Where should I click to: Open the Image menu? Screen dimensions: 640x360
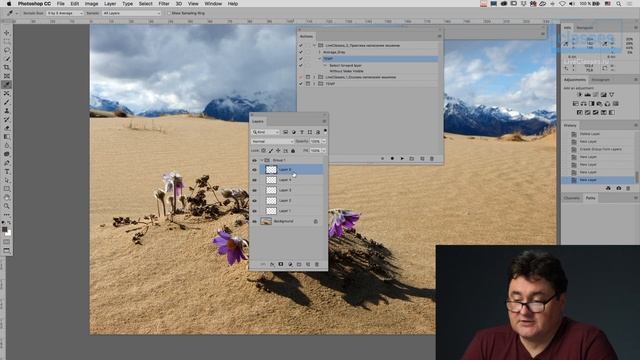coord(91,4)
